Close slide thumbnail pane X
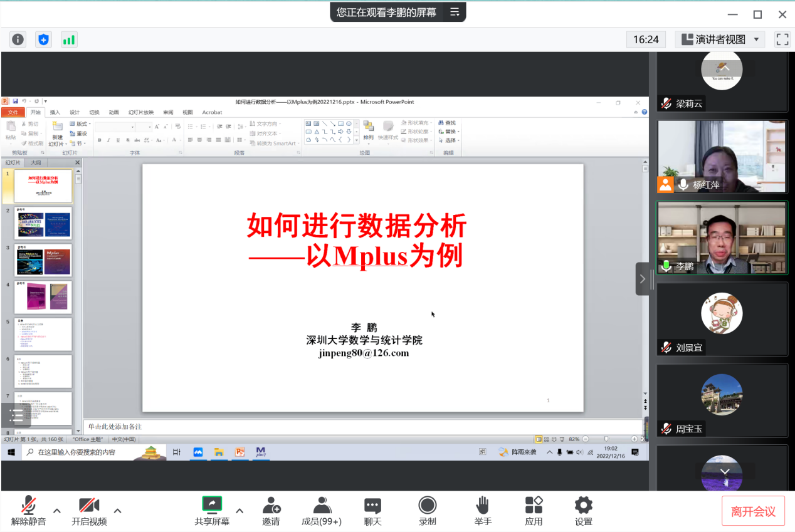The width and height of the screenshot is (795, 532). click(78, 162)
